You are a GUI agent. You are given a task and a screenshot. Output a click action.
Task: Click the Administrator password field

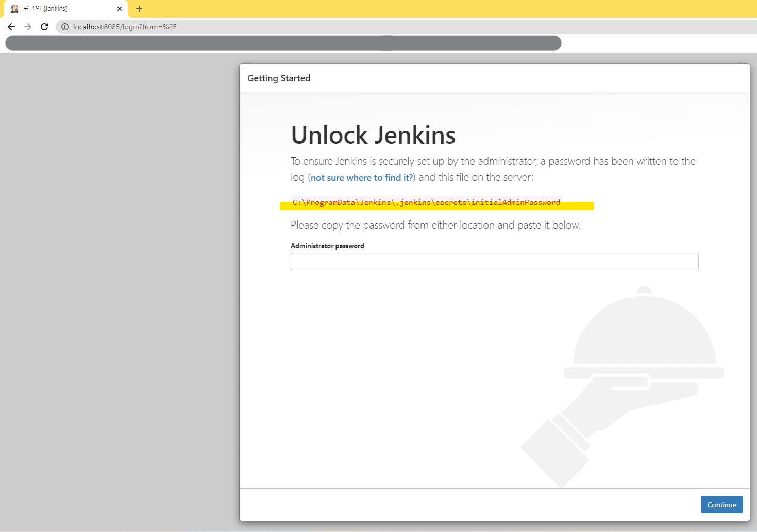pos(494,262)
